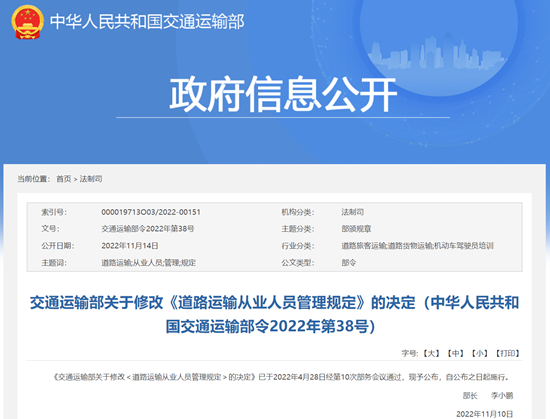Image resolution: width=550 pixels, height=419 pixels.
Task: Click the signing date 2022年11月10日
Action: (485, 414)
